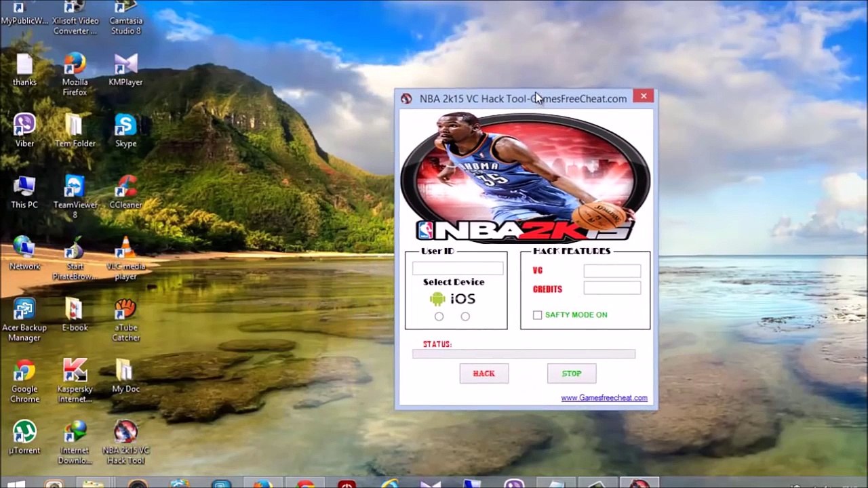
Task: Open the Kaspersky Internet Security shortcut
Action: 75,382
